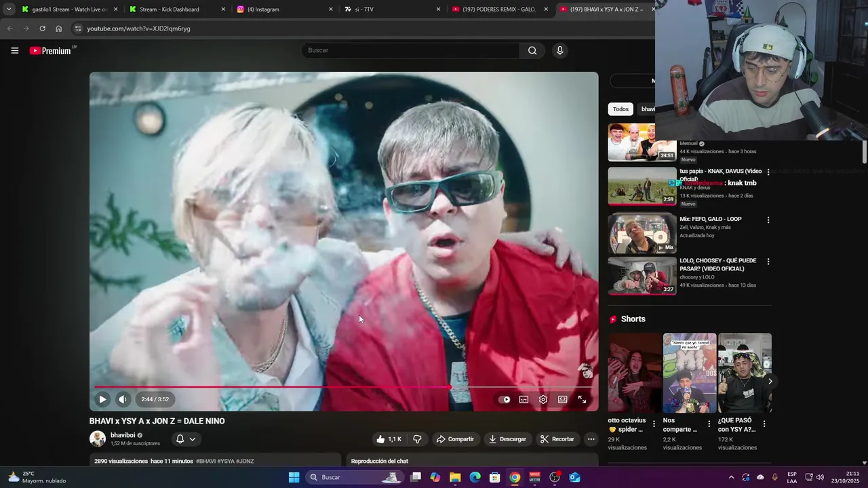Show next Shorts with the arrow
The image size is (868, 488).
tap(770, 382)
